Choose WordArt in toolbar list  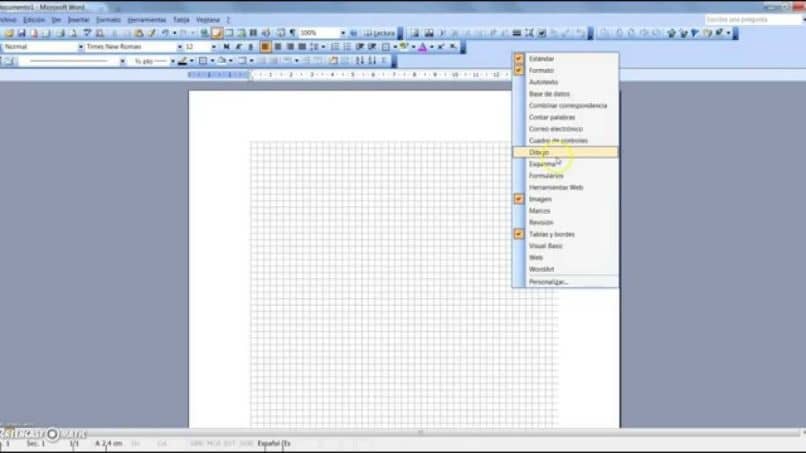565,269
